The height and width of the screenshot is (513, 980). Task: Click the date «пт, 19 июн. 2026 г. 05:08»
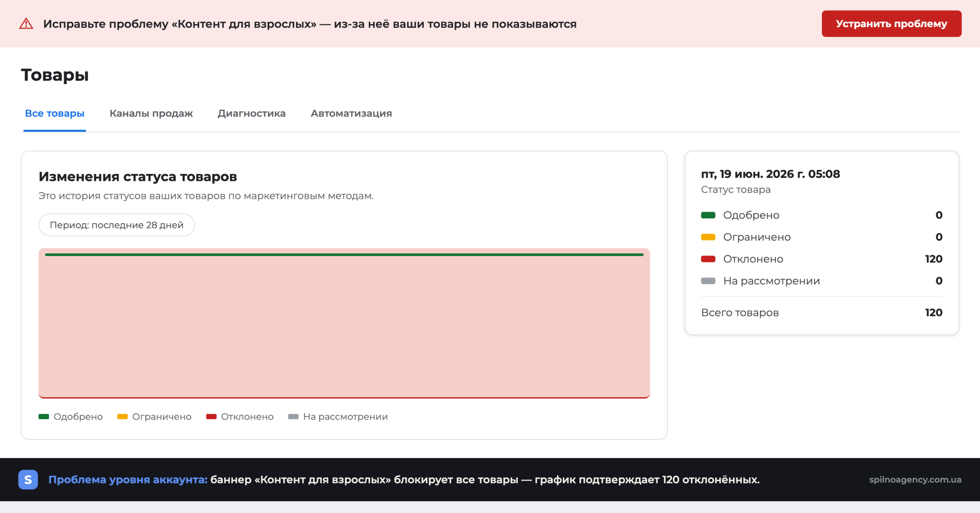click(770, 174)
